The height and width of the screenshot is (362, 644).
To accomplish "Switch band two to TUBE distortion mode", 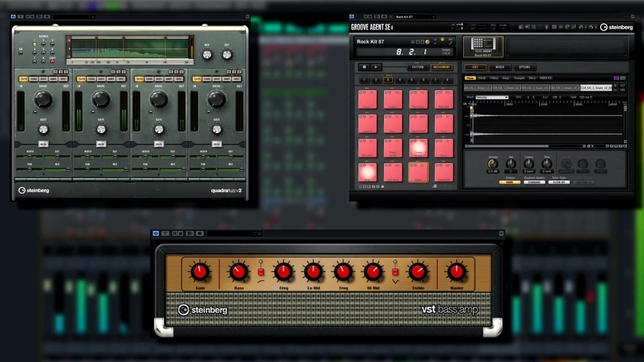I will pyautogui.click(x=91, y=79).
